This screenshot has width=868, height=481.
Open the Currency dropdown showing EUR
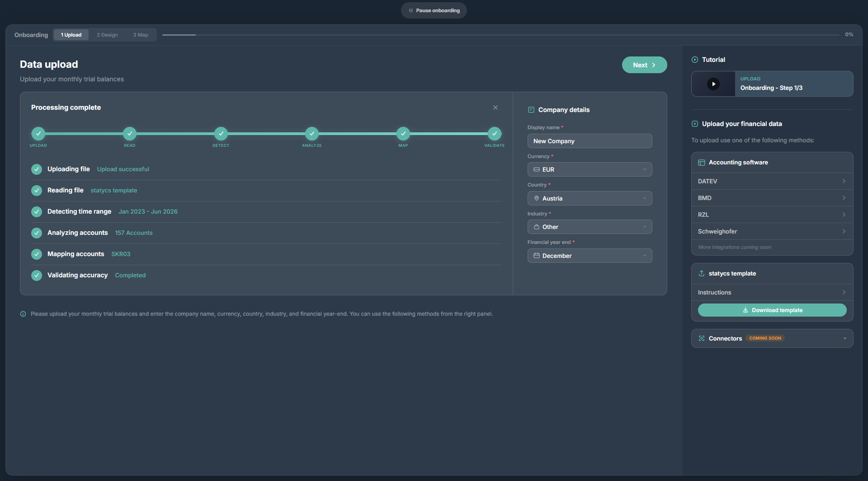[x=590, y=169]
